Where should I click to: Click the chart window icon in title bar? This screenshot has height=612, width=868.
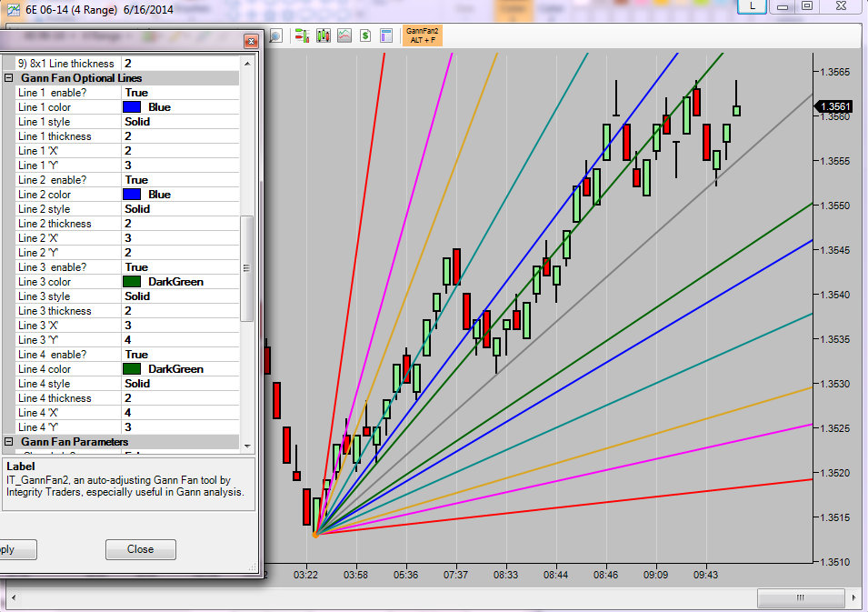[x=13, y=10]
